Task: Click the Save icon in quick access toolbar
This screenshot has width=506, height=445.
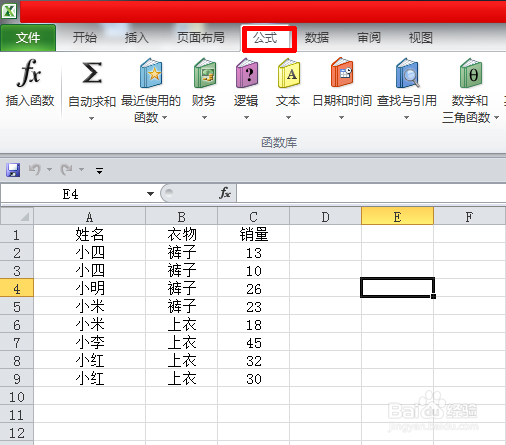Action: [x=13, y=170]
